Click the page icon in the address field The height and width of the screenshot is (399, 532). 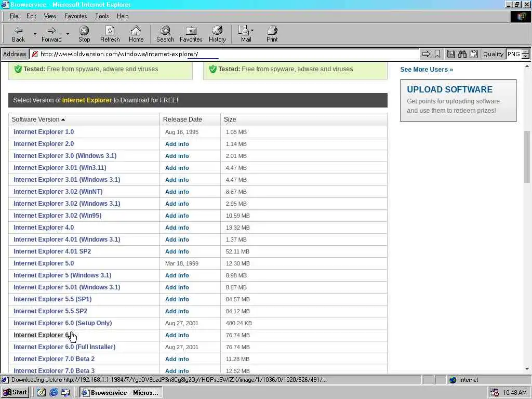[35, 54]
